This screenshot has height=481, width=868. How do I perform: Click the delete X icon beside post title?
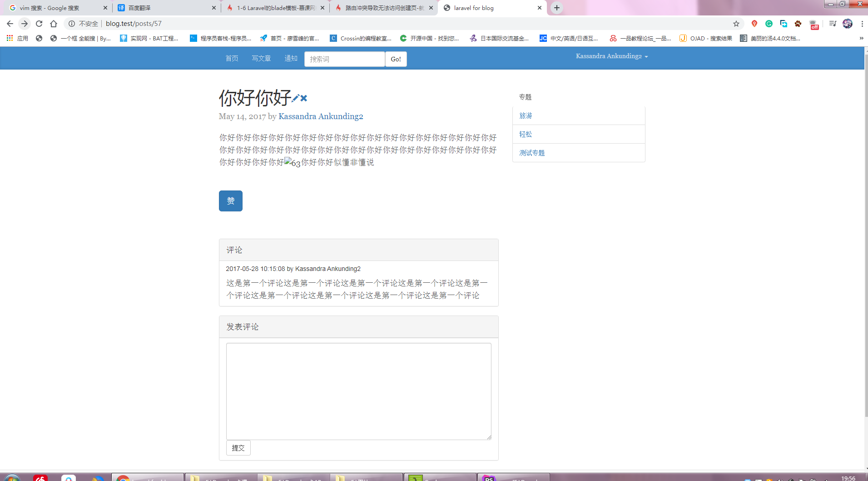pos(304,98)
